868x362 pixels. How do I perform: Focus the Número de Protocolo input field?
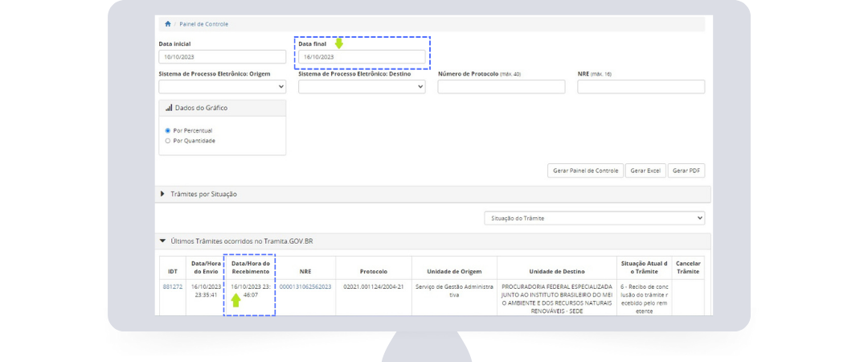[x=501, y=87]
